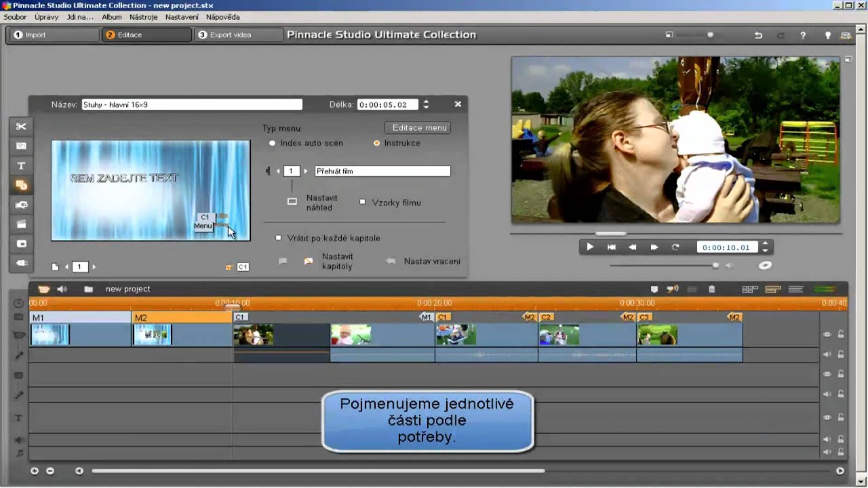The image size is (868, 488).
Task: Select the M2 menu clip on timeline
Action: click(182, 328)
